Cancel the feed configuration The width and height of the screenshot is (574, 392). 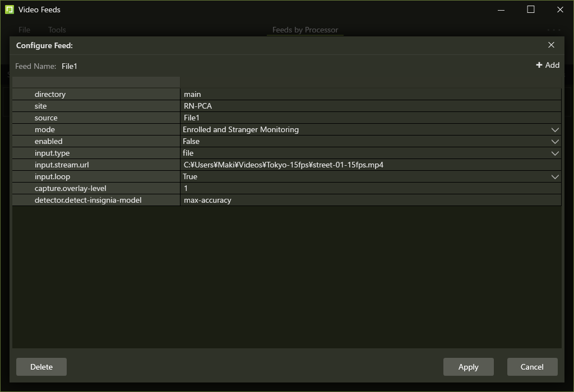[532, 367]
